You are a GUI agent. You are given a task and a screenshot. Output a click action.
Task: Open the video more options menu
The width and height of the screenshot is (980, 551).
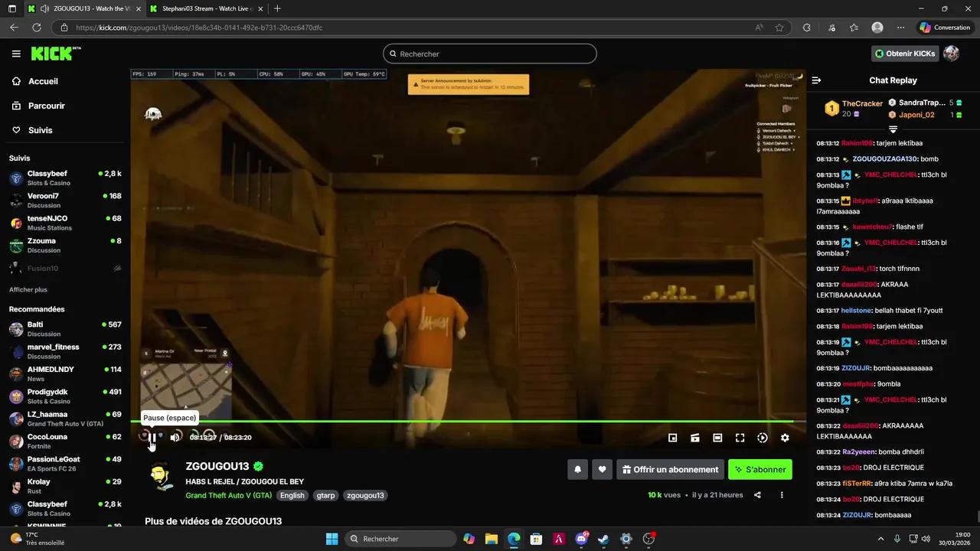click(782, 495)
